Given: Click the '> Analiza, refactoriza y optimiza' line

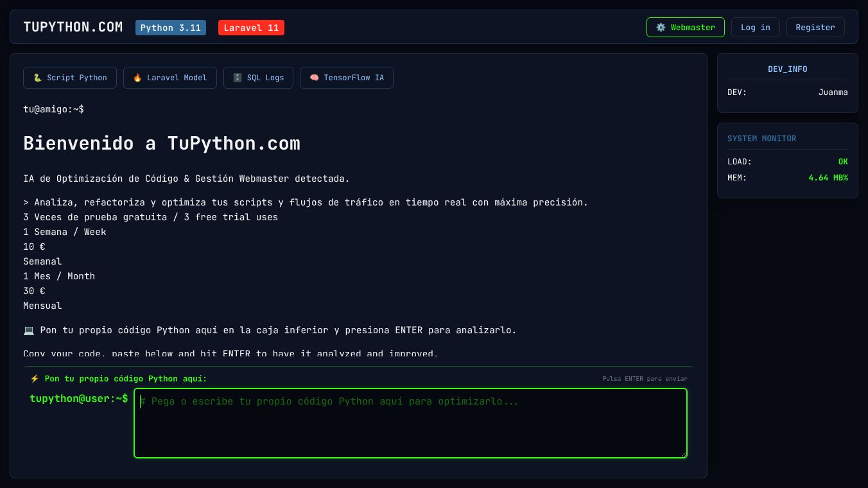Looking at the screenshot, I should point(306,202).
